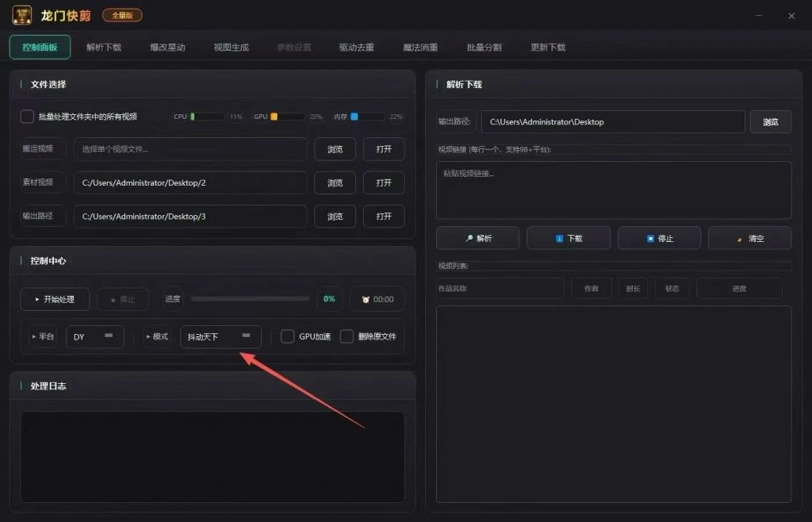
Task: Click the 粘贴视频链接 text area
Action: point(613,190)
